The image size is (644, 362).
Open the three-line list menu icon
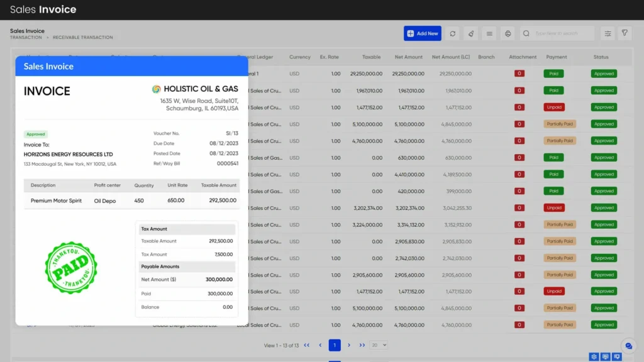(489, 33)
